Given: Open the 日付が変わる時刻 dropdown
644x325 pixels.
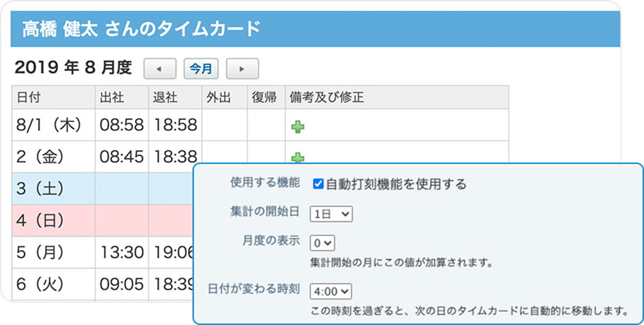Looking at the screenshot, I should coord(331,292).
